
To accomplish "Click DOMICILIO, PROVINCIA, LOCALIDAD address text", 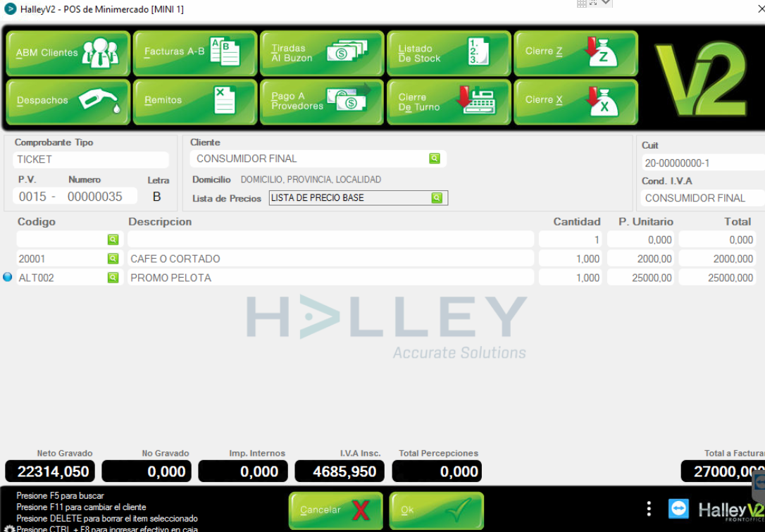I will point(311,180).
